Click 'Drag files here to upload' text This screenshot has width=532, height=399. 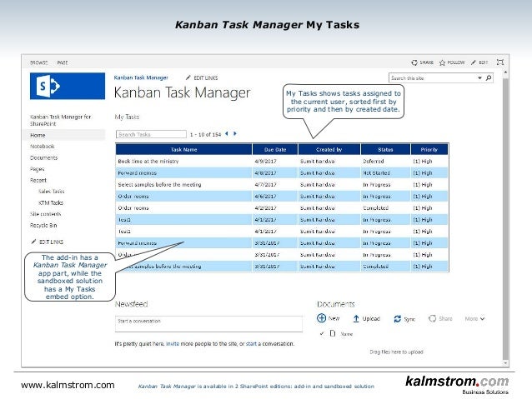point(396,352)
